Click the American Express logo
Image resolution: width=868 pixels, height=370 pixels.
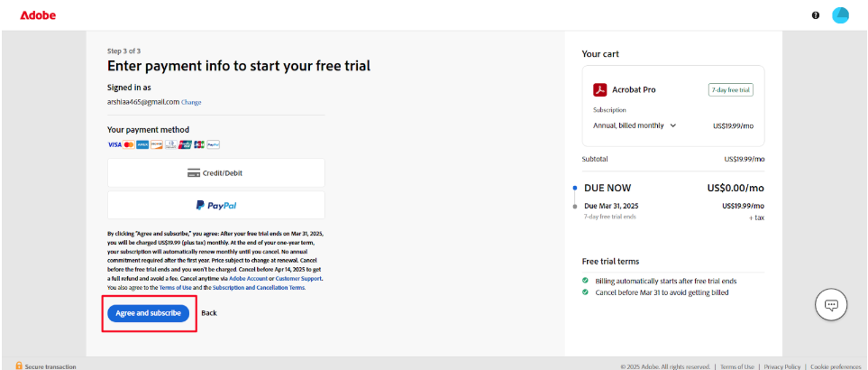142,144
